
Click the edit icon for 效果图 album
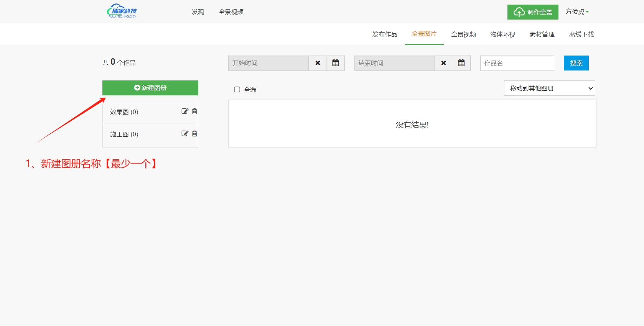(185, 111)
